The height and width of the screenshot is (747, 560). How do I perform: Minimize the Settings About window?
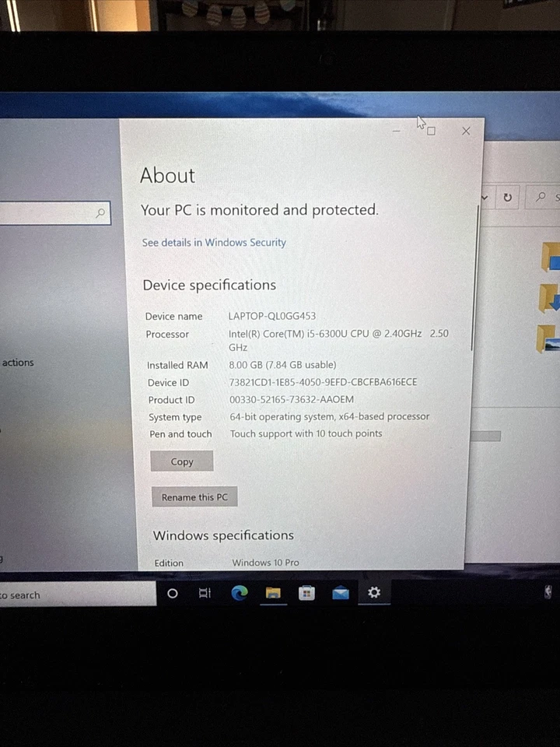point(396,131)
